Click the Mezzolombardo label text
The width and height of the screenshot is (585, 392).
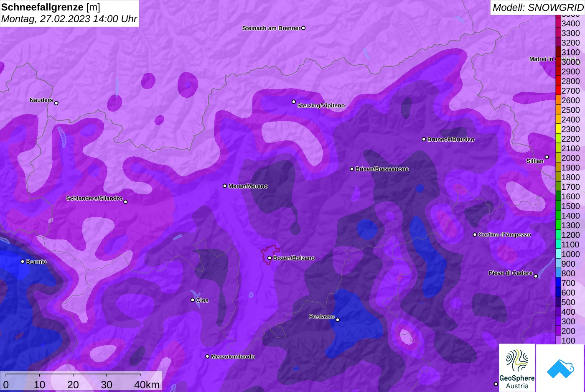233,356
